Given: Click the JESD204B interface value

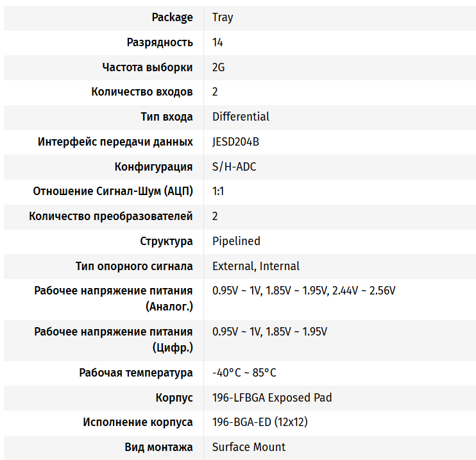Looking at the screenshot, I should coord(235,142).
